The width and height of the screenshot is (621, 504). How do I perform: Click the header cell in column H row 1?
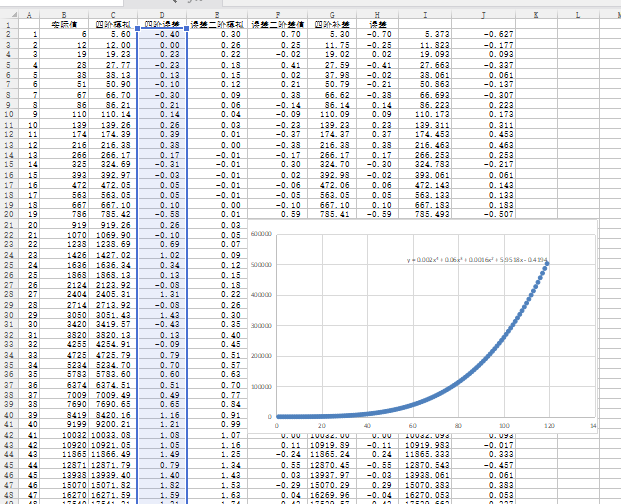377,25
